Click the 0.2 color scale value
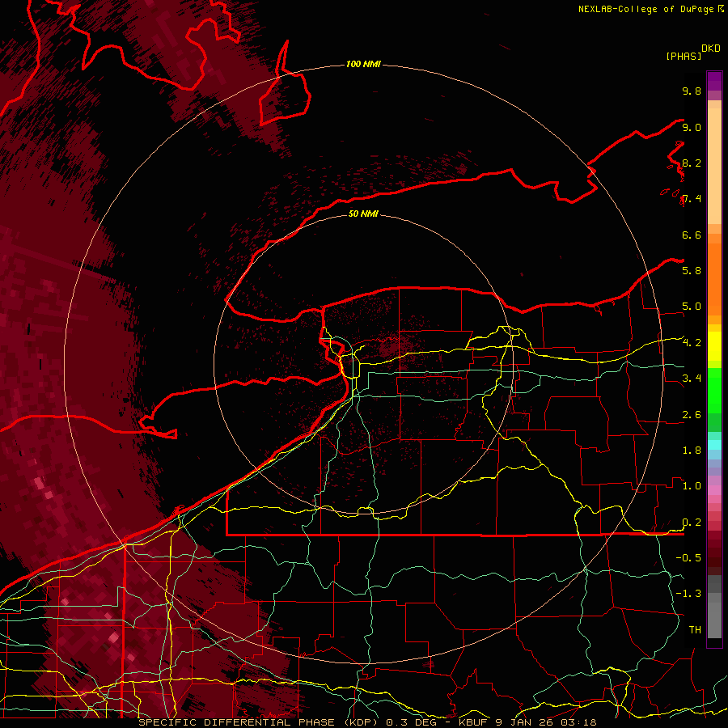This screenshot has width=728, height=728. 692,523
